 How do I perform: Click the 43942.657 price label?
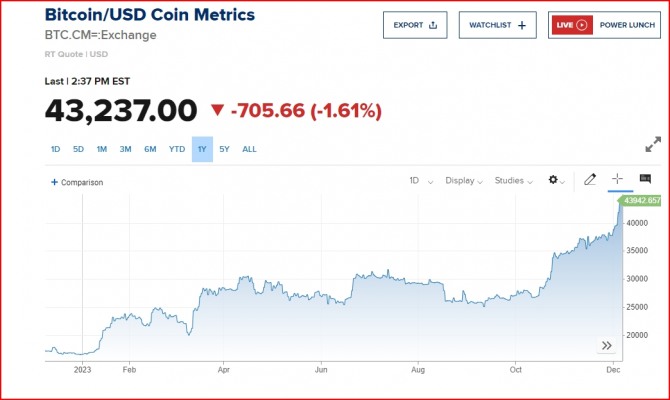coord(641,201)
